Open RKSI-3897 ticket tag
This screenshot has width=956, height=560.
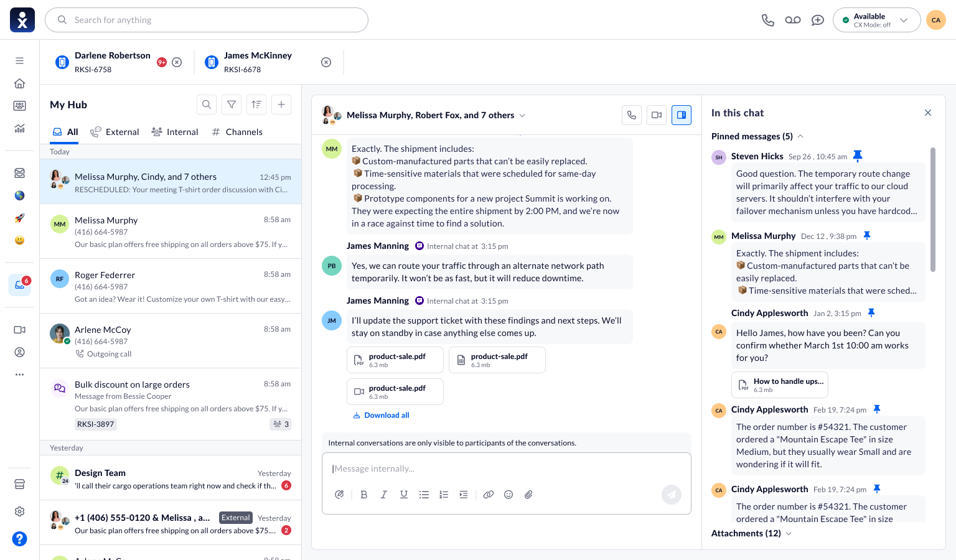click(x=96, y=424)
